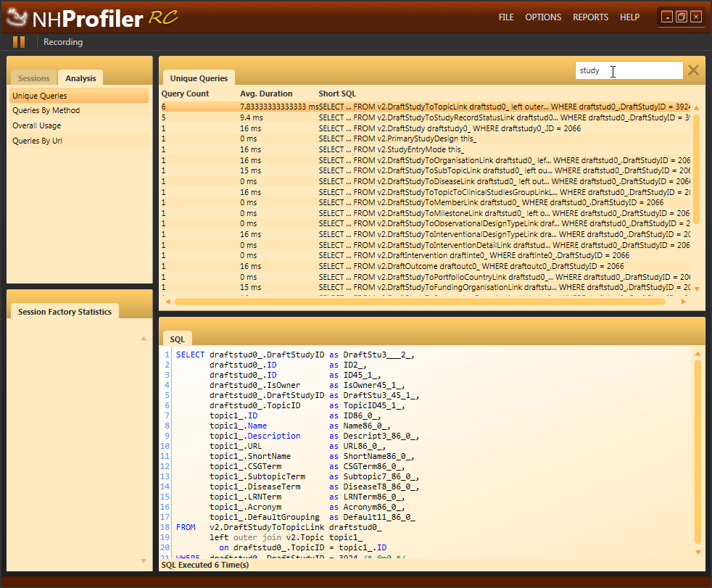Select Queries By Method analysis
Image resolution: width=712 pixels, height=588 pixels.
click(x=46, y=111)
